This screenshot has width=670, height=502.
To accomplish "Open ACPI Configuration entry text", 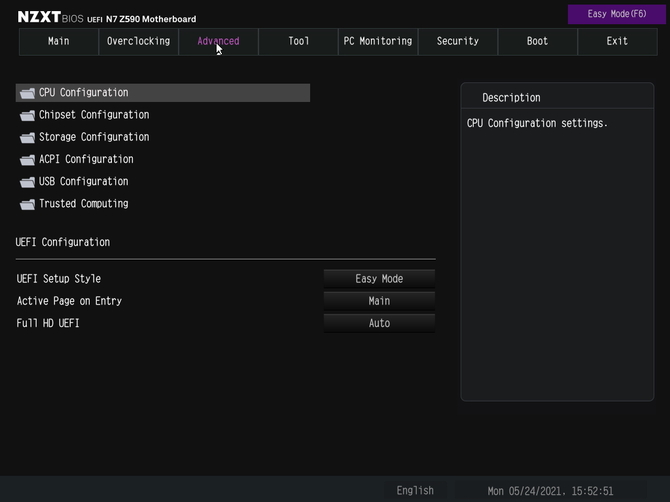I will (86, 159).
